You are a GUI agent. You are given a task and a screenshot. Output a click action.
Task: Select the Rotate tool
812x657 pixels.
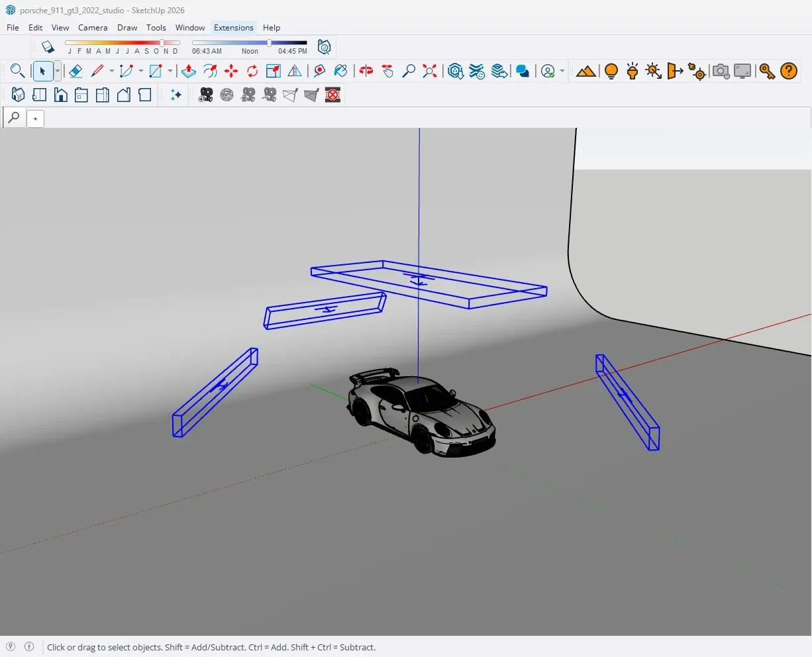coord(252,71)
